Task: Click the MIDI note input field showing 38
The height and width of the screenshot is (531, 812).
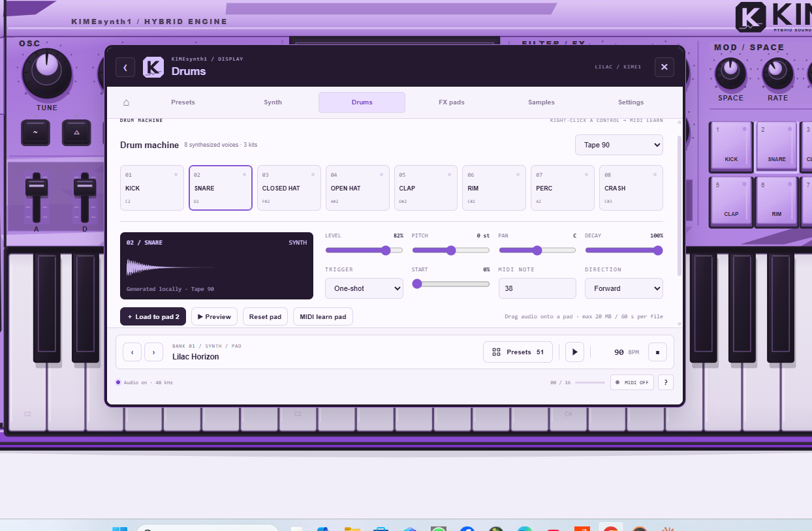Action: [x=537, y=288]
